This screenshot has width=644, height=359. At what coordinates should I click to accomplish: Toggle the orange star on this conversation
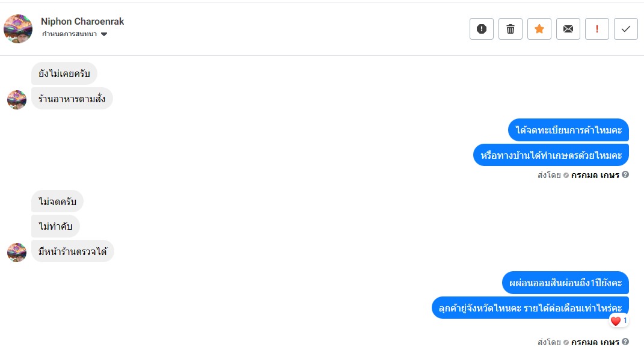tap(539, 29)
